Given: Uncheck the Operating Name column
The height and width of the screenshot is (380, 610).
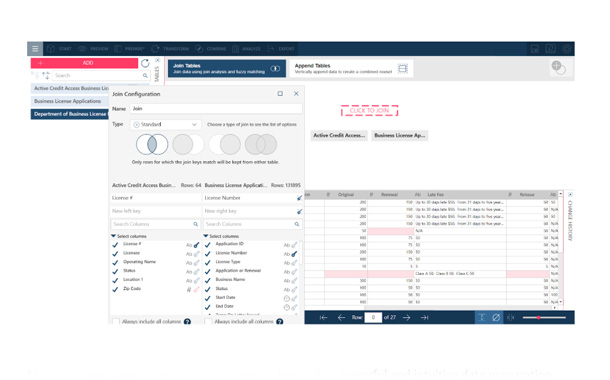Looking at the screenshot, I should point(115,263).
